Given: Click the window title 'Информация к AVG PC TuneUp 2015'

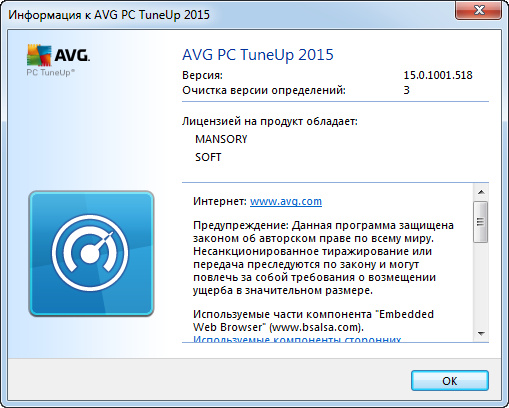Looking at the screenshot, I should (x=109, y=15).
